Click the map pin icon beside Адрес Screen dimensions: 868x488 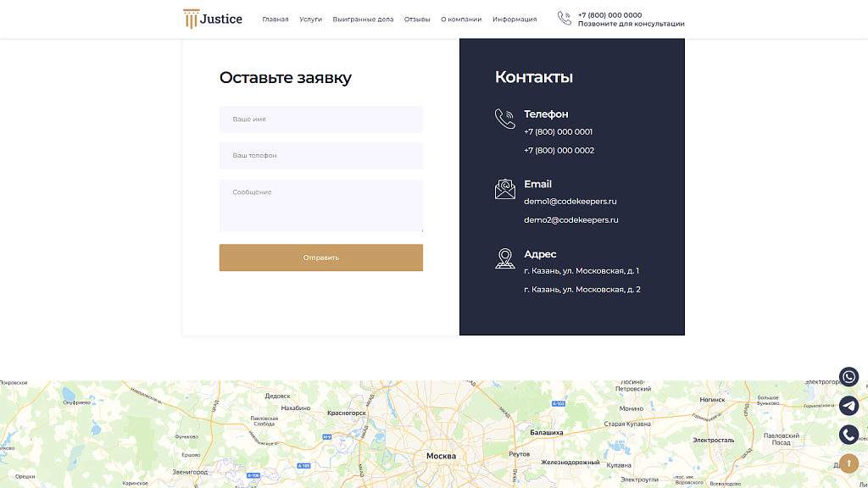point(504,259)
